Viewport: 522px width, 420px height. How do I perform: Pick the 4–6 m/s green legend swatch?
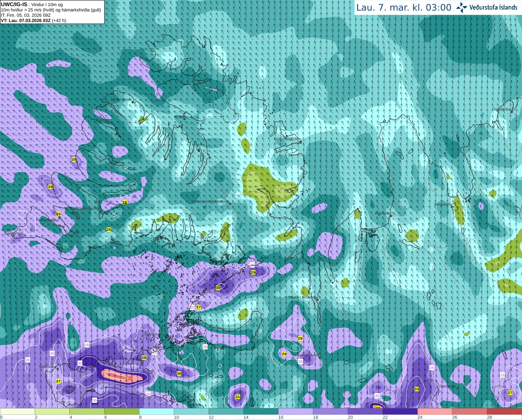(87, 411)
